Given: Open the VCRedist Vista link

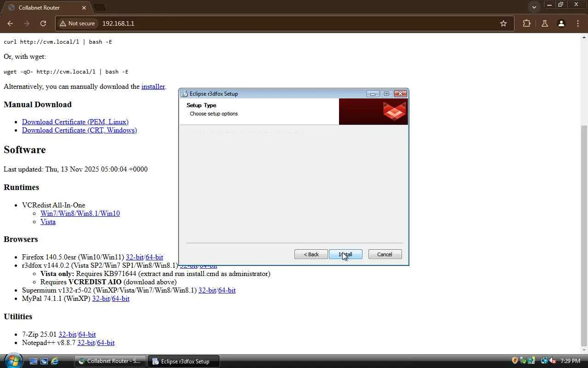Looking at the screenshot, I should click(48, 222).
